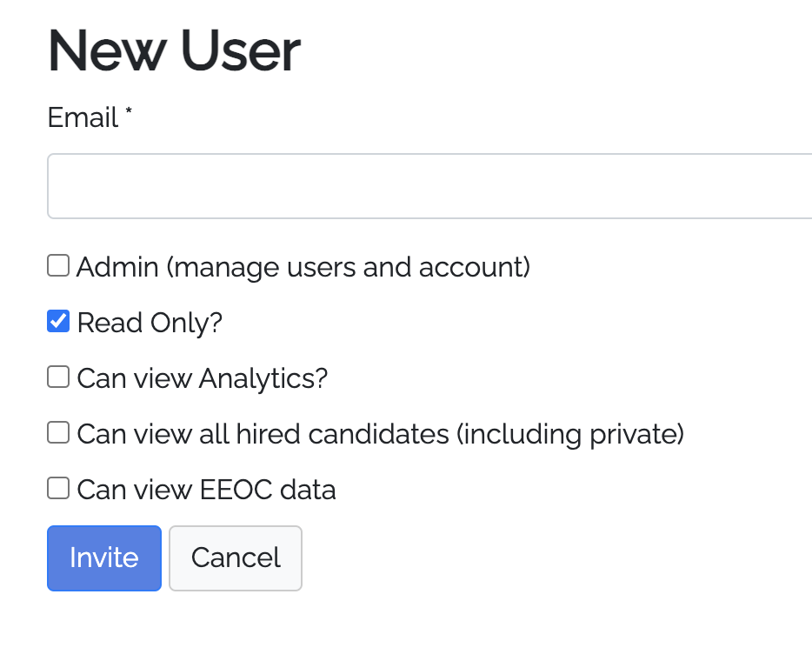Allow access to private hired candidates

coord(58,433)
